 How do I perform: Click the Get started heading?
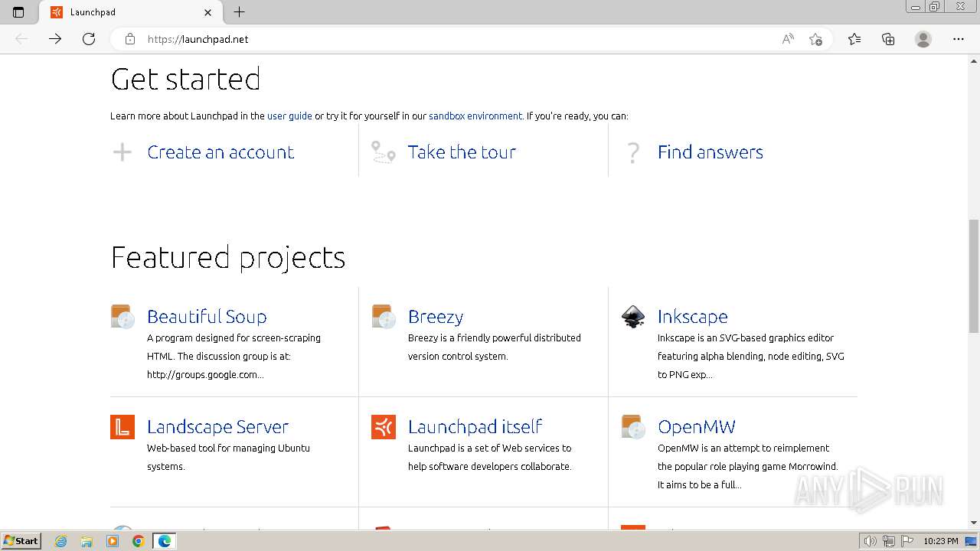pos(186,80)
